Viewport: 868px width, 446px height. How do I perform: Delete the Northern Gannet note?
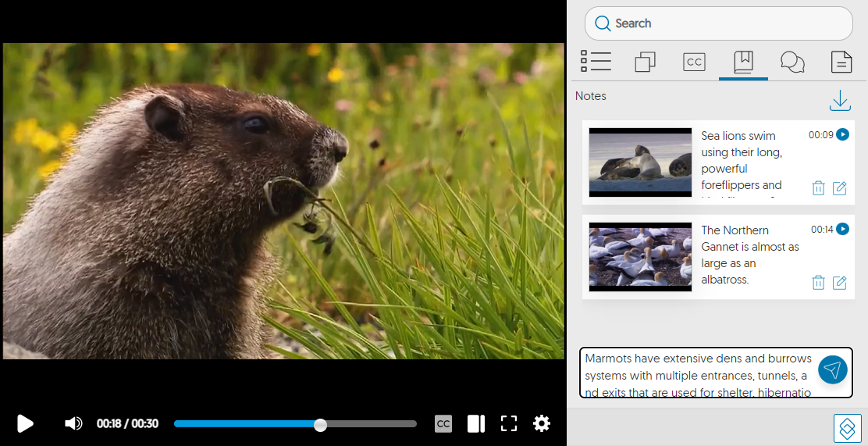[818, 283]
